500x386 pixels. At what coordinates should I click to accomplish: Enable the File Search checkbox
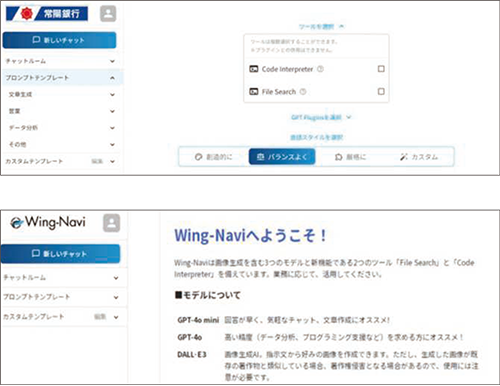click(381, 91)
